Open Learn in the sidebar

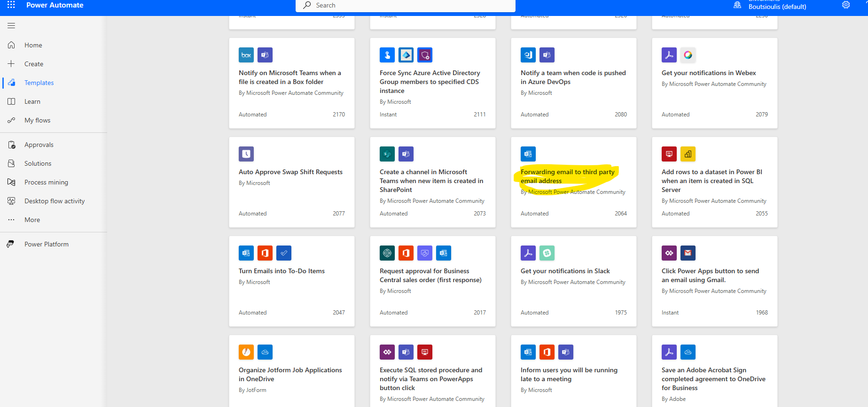pyautogui.click(x=32, y=101)
